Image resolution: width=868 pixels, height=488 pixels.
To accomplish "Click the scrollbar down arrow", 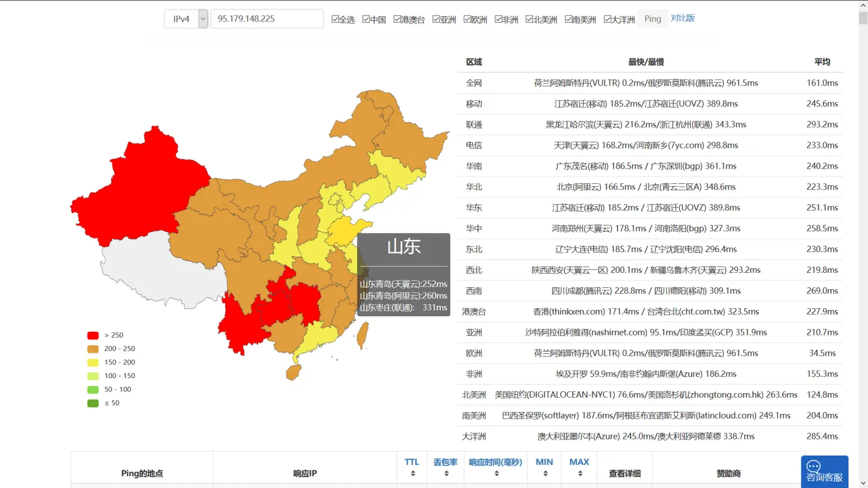I will click(863, 483).
